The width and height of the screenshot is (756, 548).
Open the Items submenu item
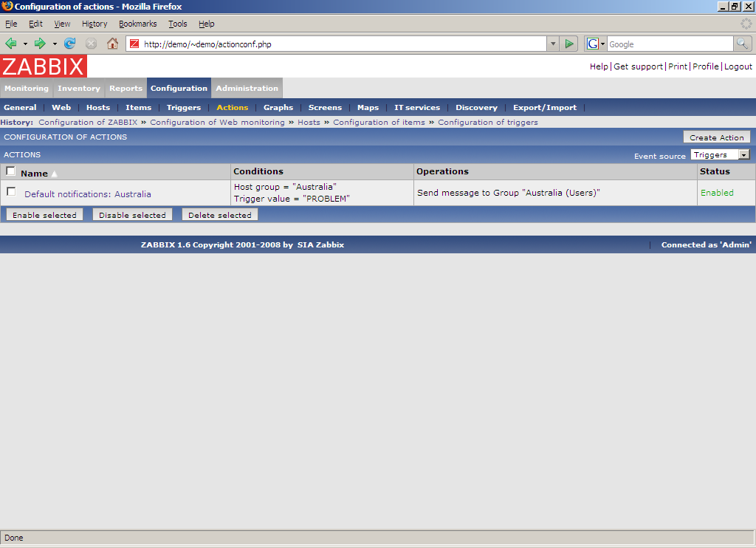(x=138, y=108)
